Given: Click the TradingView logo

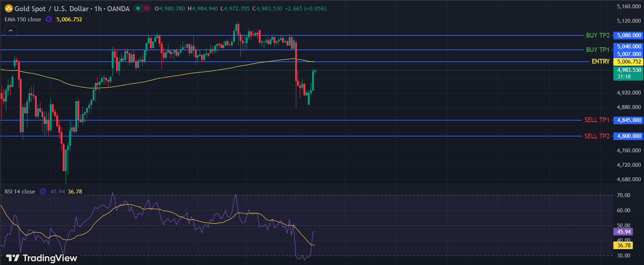Looking at the screenshot, I should click(x=42, y=258).
